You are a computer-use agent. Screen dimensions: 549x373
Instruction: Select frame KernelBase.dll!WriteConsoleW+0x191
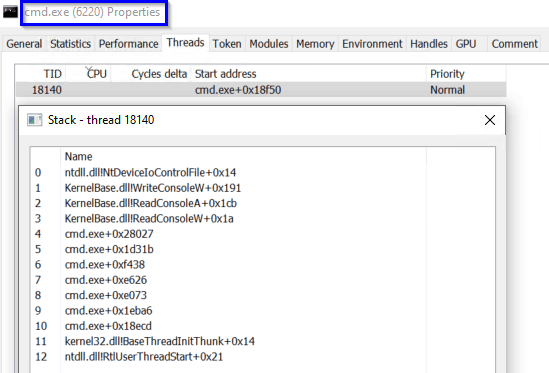coord(153,188)
